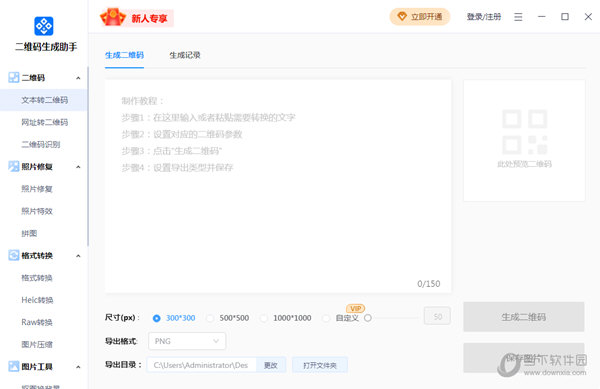600x389 pixels.
Task: Click into the text input area
Action: tap(278, 187)
